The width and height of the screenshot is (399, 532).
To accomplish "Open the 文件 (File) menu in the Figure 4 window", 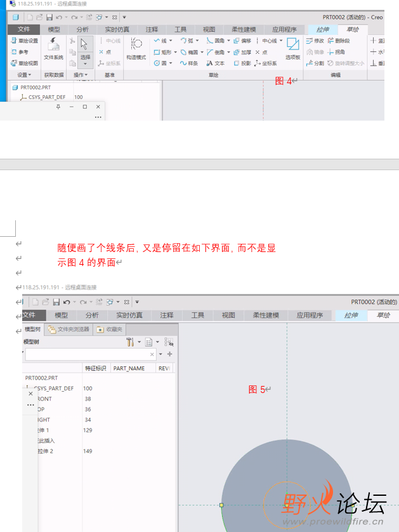I will (23, 29).
